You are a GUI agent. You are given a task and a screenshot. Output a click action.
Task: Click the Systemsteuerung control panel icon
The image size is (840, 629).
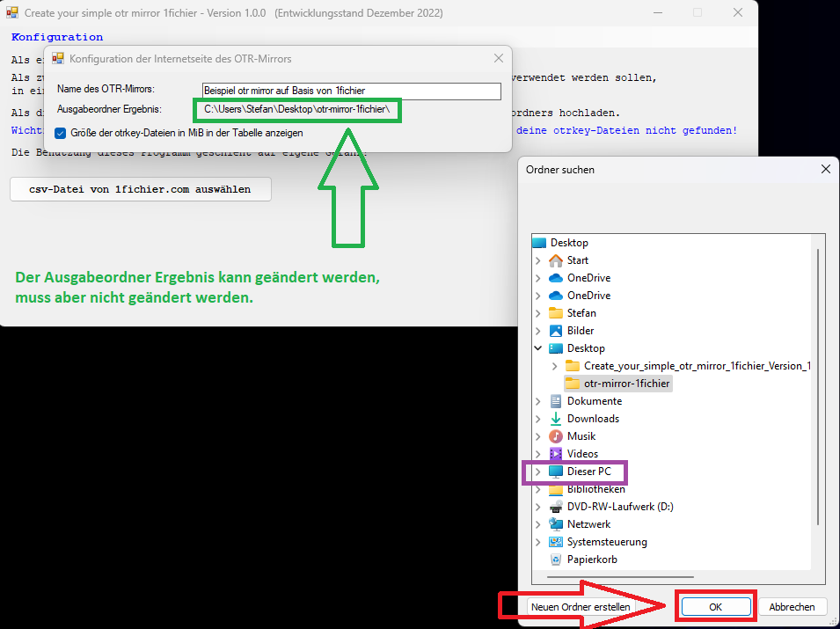click(x=555, y=542)
